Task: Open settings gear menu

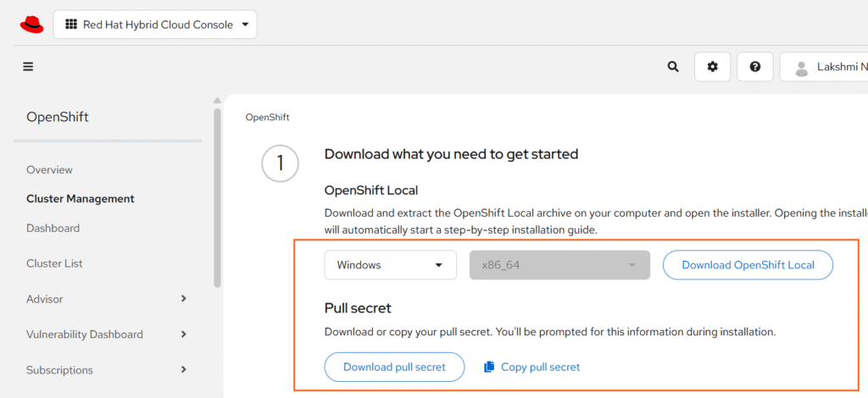Action: (712, 67)
